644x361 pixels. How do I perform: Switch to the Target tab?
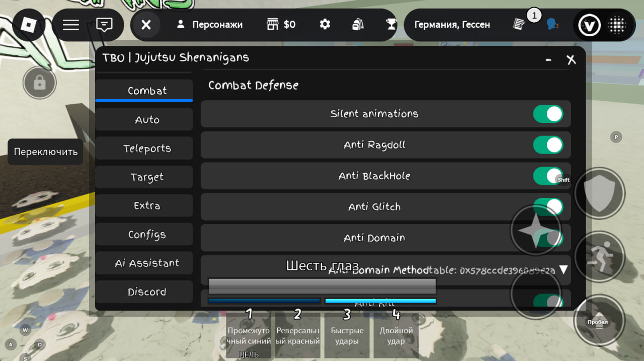(144, 177)
